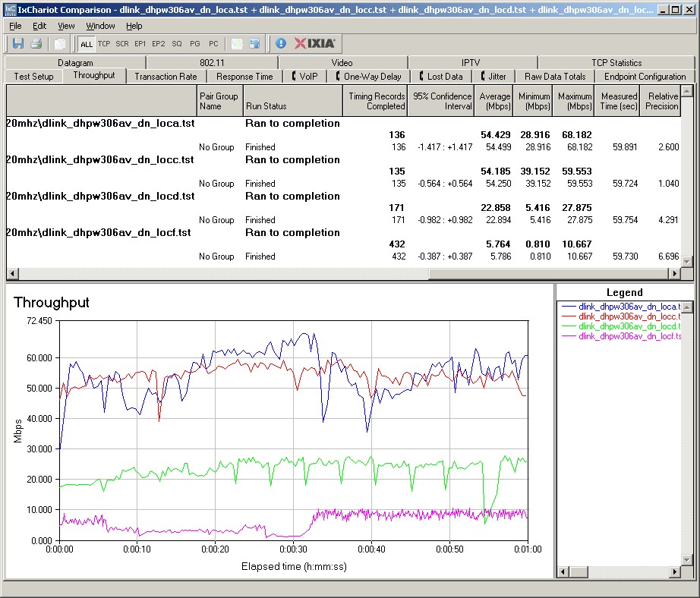700x598 pixels.
Task: Click the Average (Mbps) column header
Action: click(493, 101)
